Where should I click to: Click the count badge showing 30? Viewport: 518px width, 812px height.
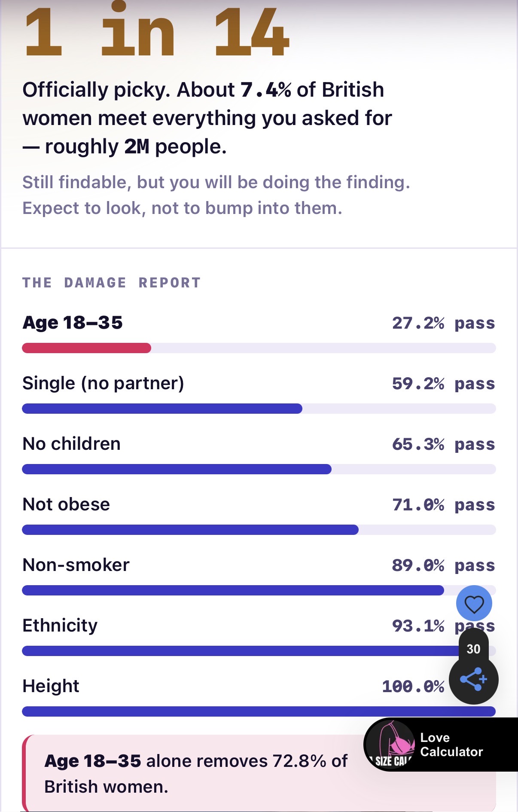pos(473,648)
